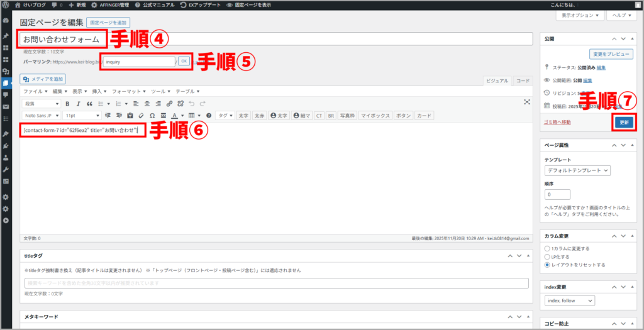This screenshot has width=644, height=330.
Task: Expand the index, follow dropdown
Action: [x=569, y=301]
